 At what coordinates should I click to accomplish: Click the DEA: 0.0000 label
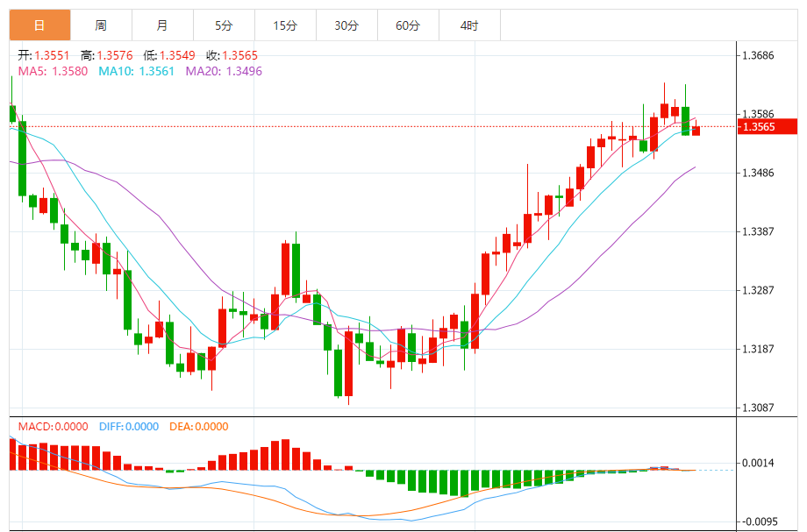198,427
